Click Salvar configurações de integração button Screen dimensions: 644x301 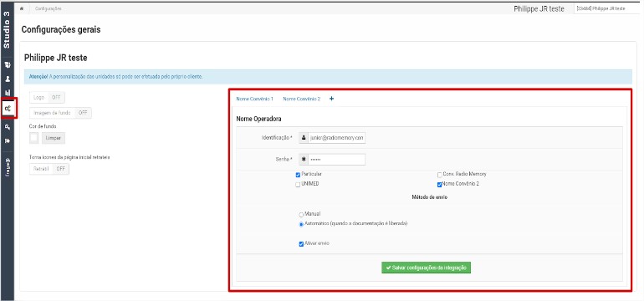(426, 268)
